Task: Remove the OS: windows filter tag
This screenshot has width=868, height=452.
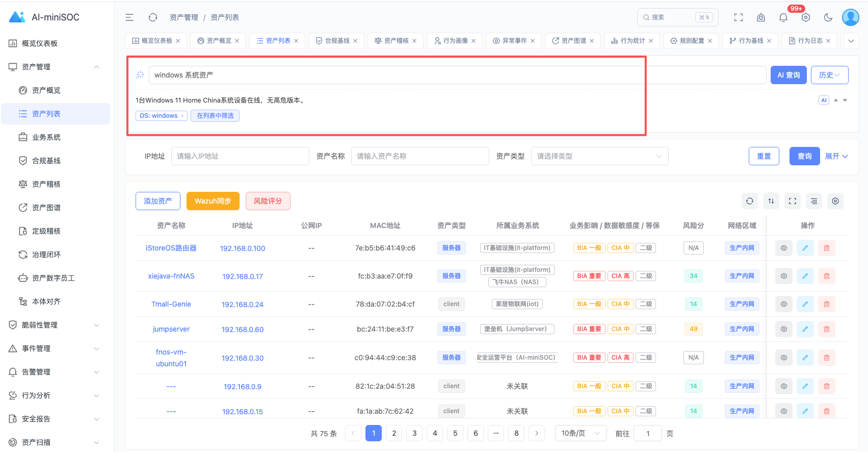Action: (x=182, y=116)
